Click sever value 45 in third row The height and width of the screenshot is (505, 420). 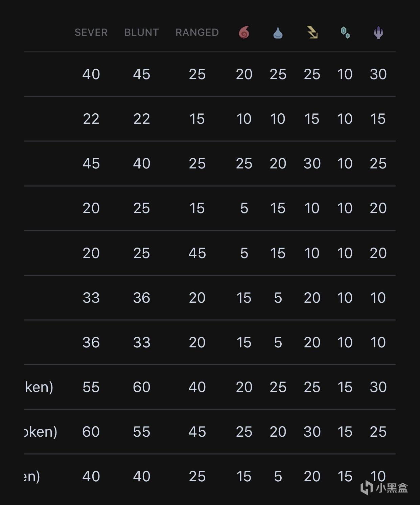point(91,163)
